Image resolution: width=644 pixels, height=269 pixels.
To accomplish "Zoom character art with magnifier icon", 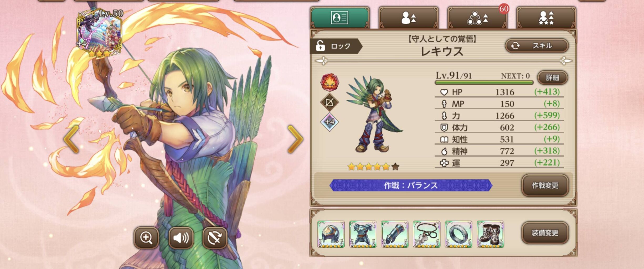I will (x=146, y=237).
